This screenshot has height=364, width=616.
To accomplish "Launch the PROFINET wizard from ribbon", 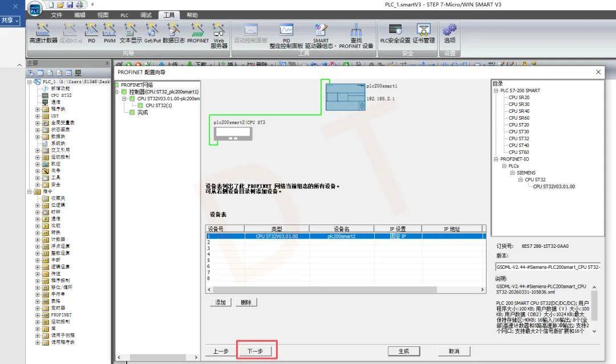I will 197,34.
